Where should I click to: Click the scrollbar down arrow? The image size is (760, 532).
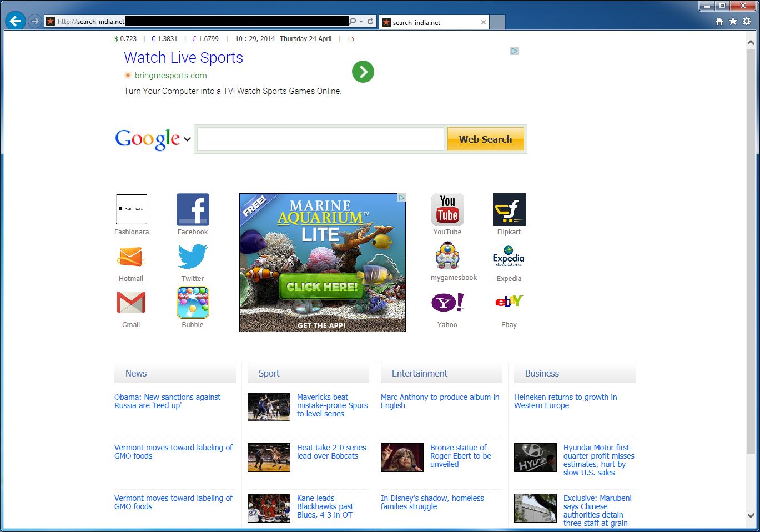(751, 515)
